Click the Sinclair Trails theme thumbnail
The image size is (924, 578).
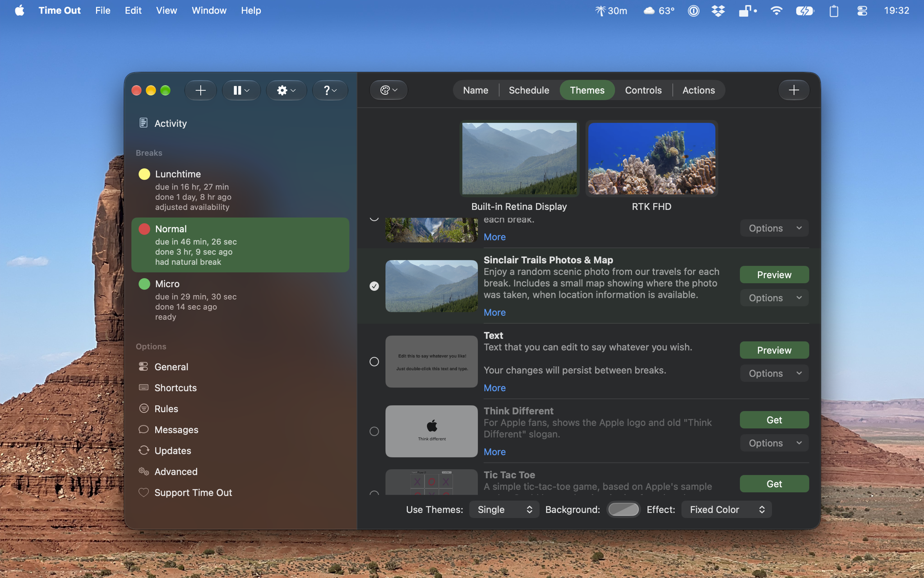[x=431, y=286]
